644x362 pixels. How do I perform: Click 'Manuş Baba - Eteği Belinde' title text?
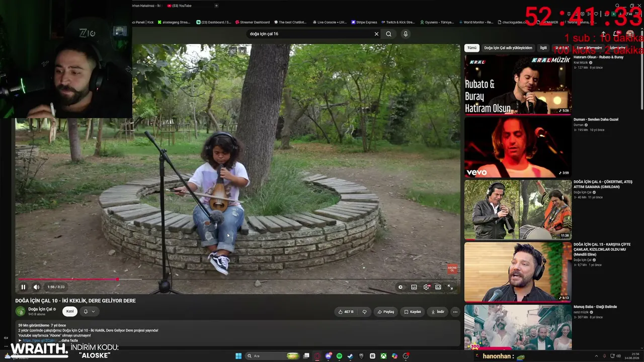[595, 307]
